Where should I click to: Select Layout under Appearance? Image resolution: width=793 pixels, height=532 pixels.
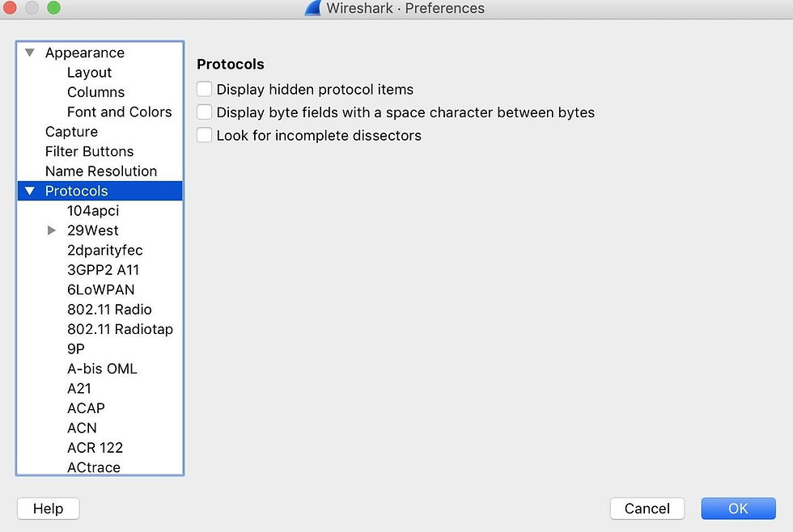click(x=89, y=72)
